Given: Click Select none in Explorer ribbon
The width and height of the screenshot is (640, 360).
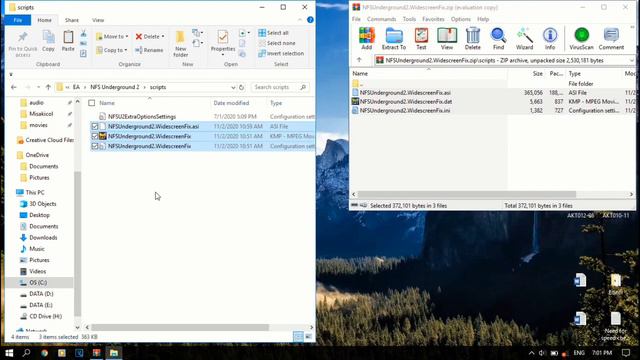Looking at the screenshot, I should tap(277, 43).
